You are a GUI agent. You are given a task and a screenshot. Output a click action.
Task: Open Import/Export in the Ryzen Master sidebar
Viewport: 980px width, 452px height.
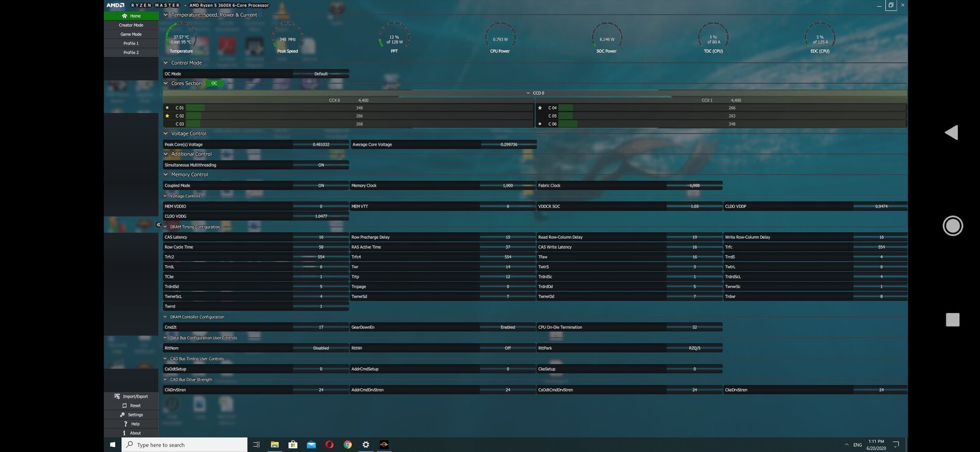(x=131, y=396)
